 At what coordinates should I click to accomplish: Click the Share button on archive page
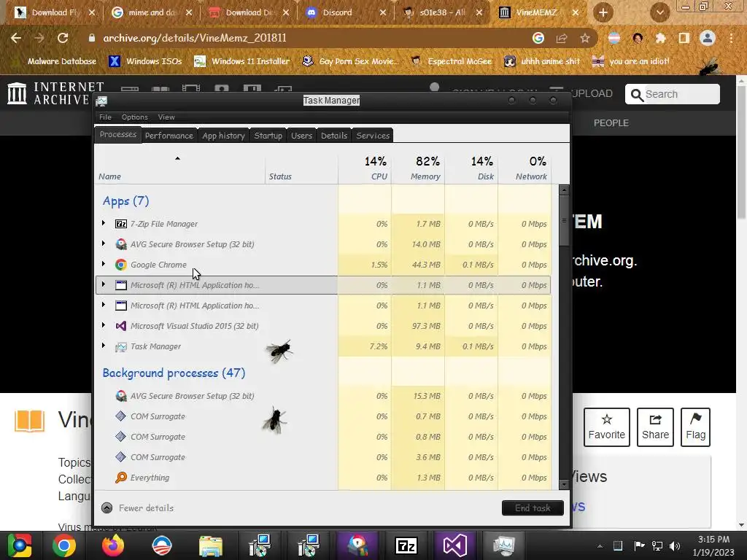[656, 427]
